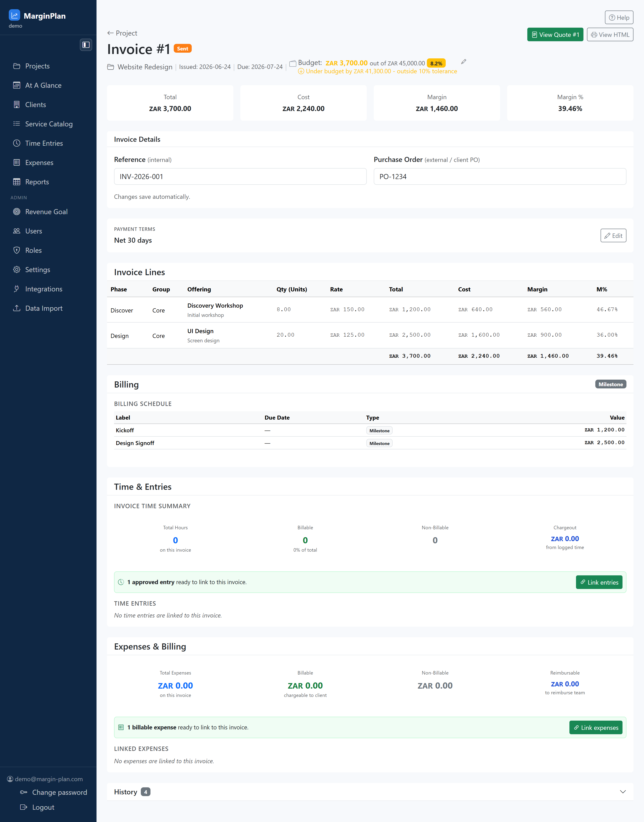Click the Clients building icon
Viewport: 644px width, 822px height.
tap(17, 104)
